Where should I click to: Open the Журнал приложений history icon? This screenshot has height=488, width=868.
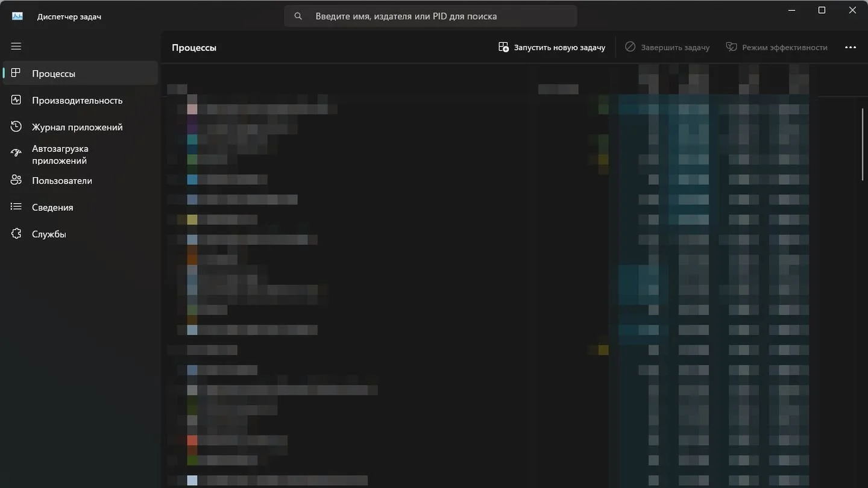(16, 127)
